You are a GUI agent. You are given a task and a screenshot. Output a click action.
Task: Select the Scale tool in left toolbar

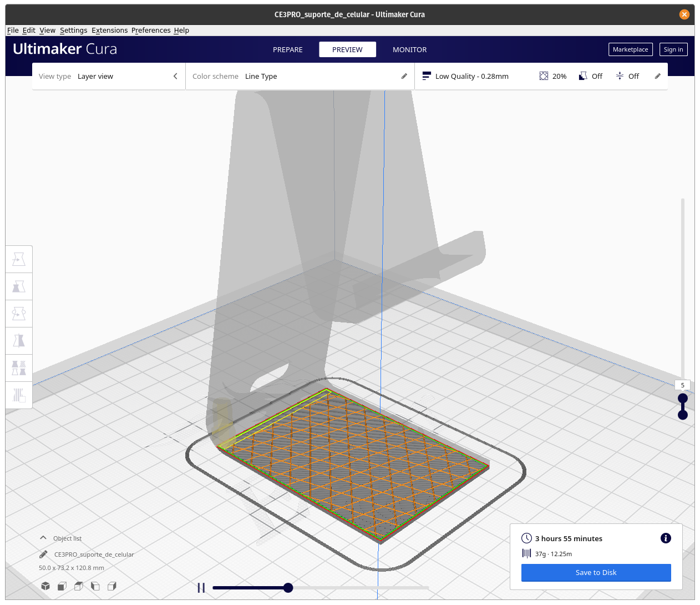19,286
